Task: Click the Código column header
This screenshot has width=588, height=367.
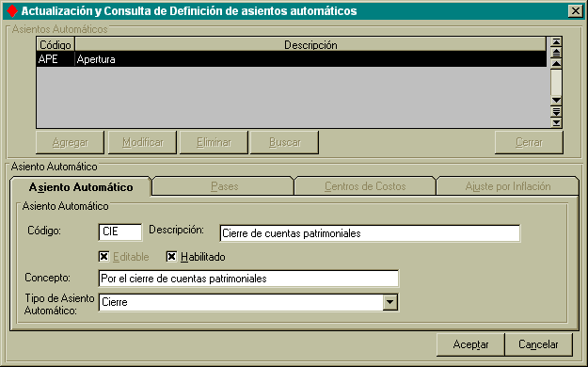Action: click(x=56, y=44)
